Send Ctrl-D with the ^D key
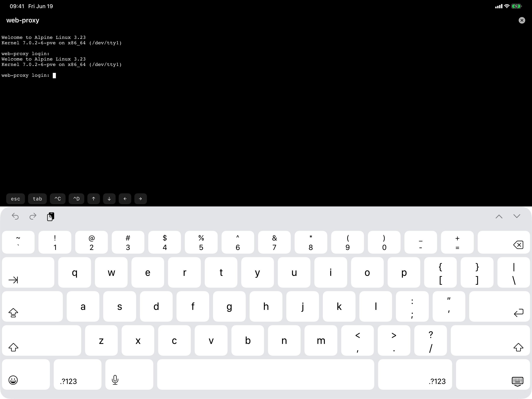532x399 pixels. click(x=76, y=199)
